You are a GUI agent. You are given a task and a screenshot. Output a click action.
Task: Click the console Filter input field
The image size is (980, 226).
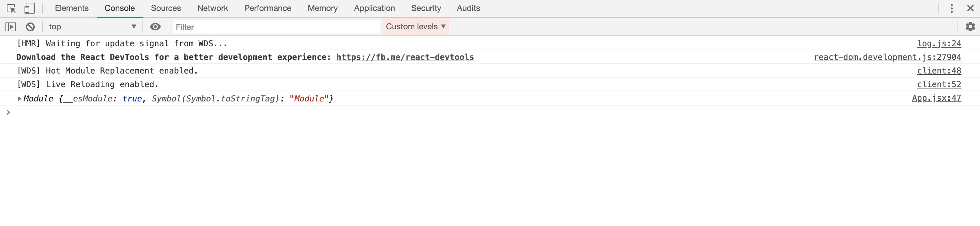[276, 27]
